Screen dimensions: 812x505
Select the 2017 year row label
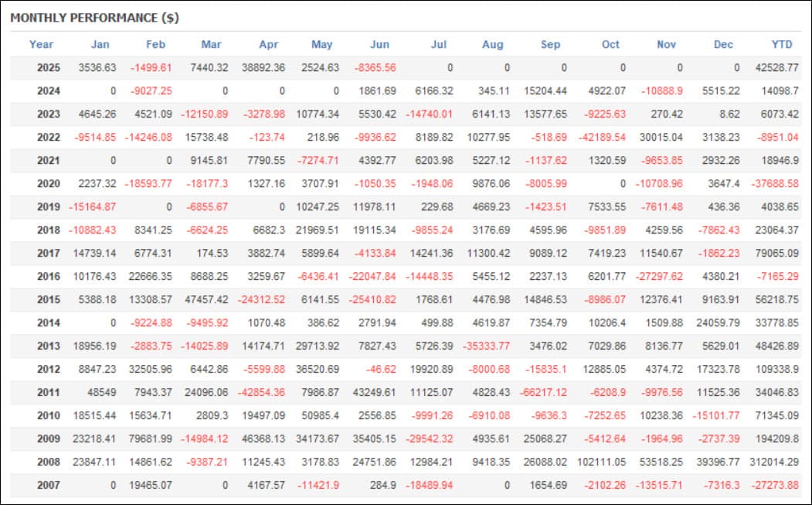tap(48, 254)
